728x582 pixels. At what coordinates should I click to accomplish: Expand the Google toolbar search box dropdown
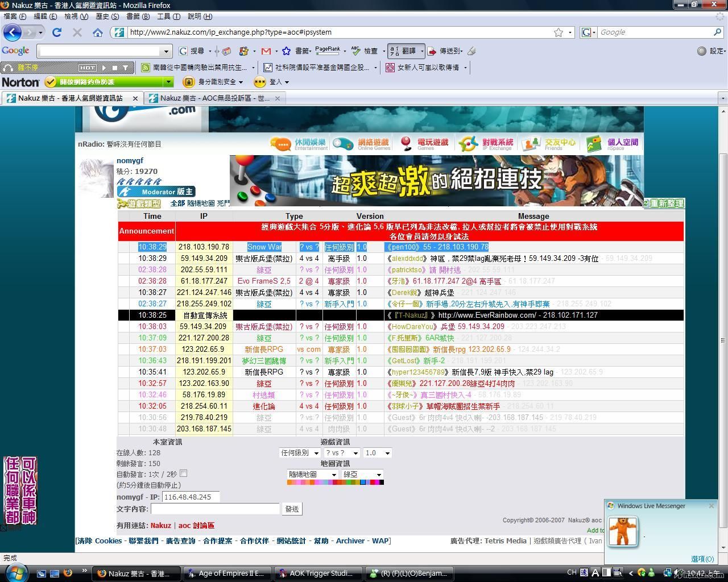[x=166, y=51]
